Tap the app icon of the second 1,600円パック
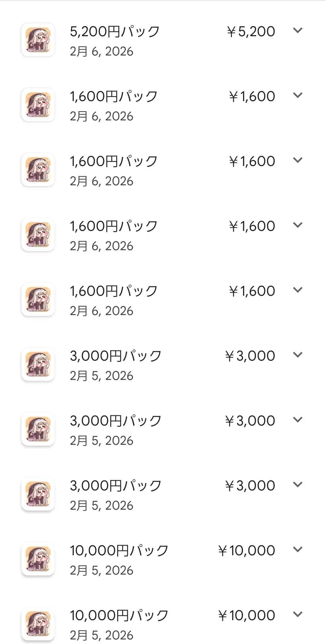 coord(38,170)
